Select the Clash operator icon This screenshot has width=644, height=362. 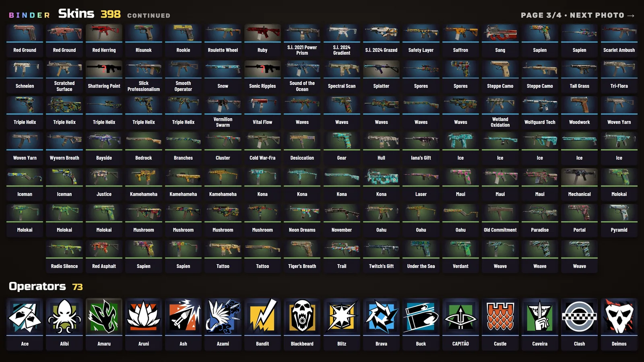[x=580, y=317]
